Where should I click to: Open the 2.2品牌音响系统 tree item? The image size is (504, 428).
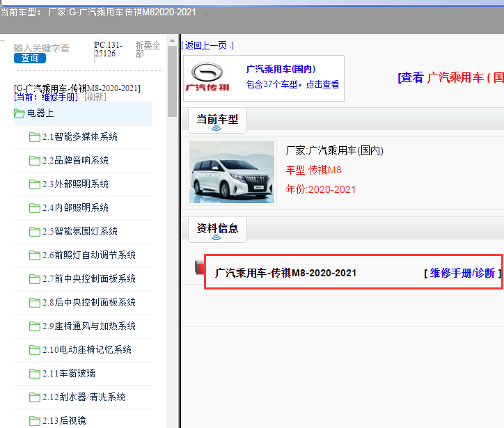tap(76, 160)
